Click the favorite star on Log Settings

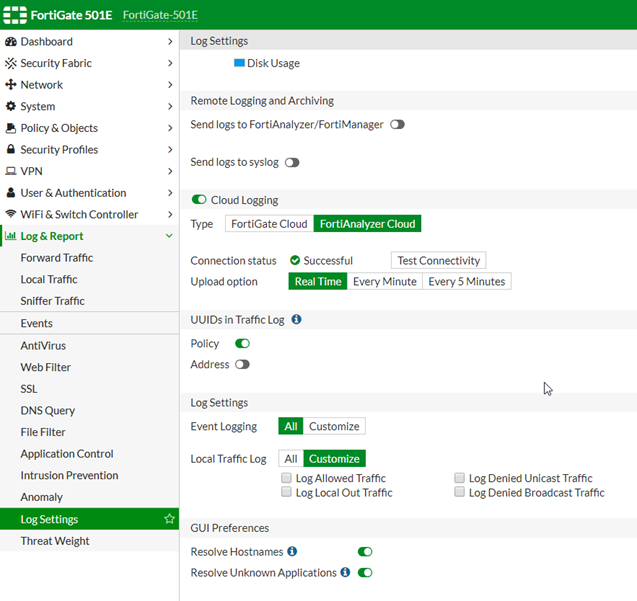coord(169,519)
